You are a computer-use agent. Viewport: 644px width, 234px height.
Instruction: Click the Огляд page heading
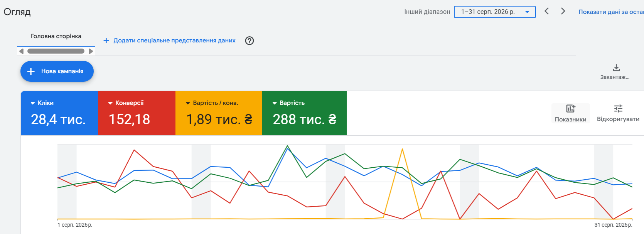17,12
